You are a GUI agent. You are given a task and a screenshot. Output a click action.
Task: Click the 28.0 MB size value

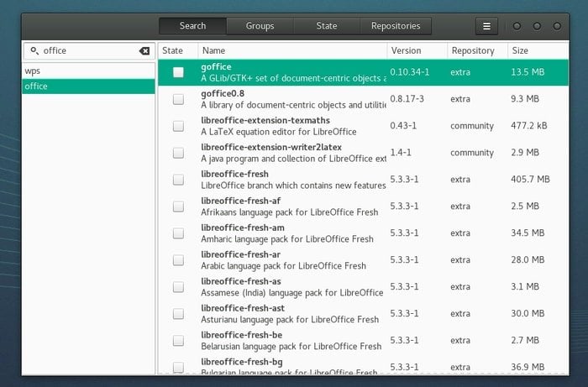click(x=528, y=259)
